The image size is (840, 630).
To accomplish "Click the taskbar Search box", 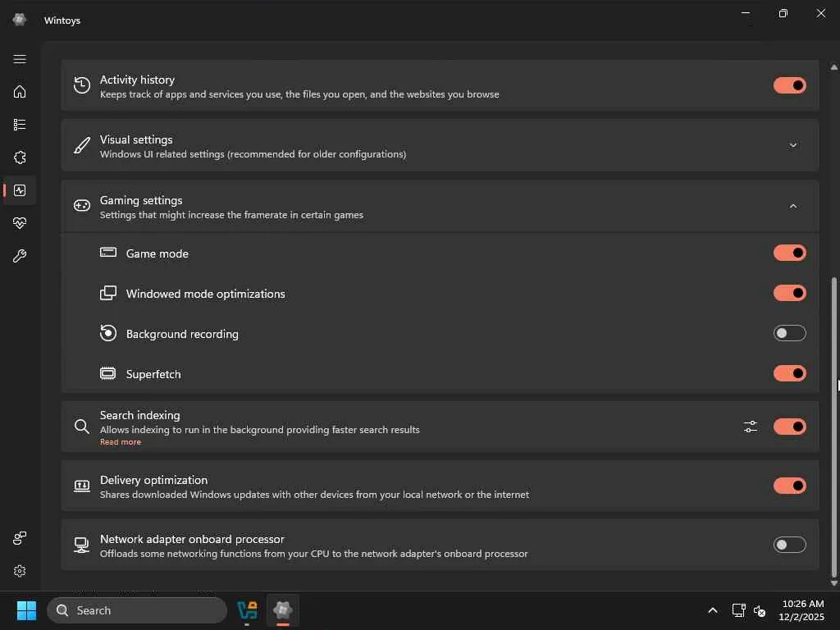I will 137,610.
